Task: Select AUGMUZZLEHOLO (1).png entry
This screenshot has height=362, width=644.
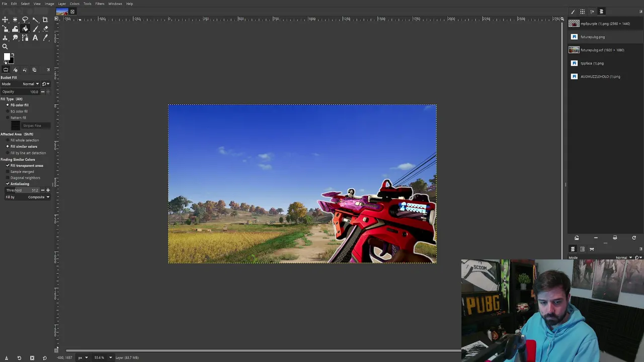Action: [605, 76]
